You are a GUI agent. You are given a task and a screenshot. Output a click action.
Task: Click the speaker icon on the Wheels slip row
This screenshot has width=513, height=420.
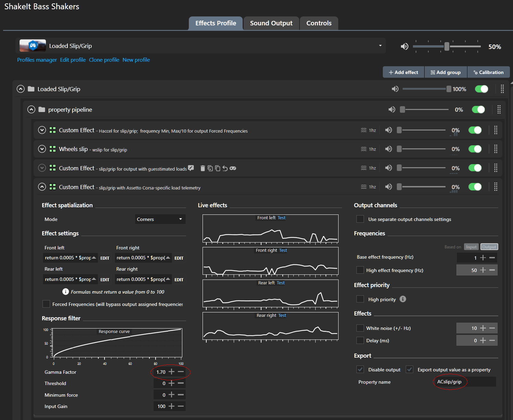388,149
